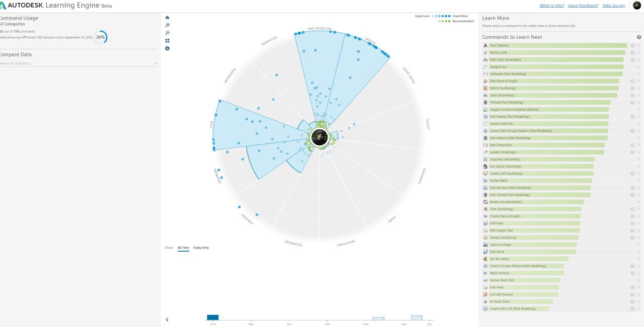Switch to the All Time view
The width and height of the screenshot is (644, 327).
(x=183, y=248)
